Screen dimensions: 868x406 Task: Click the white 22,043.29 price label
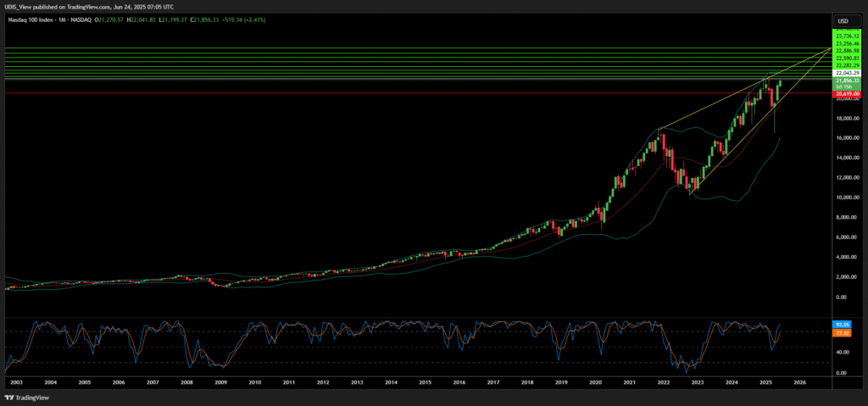847,74
